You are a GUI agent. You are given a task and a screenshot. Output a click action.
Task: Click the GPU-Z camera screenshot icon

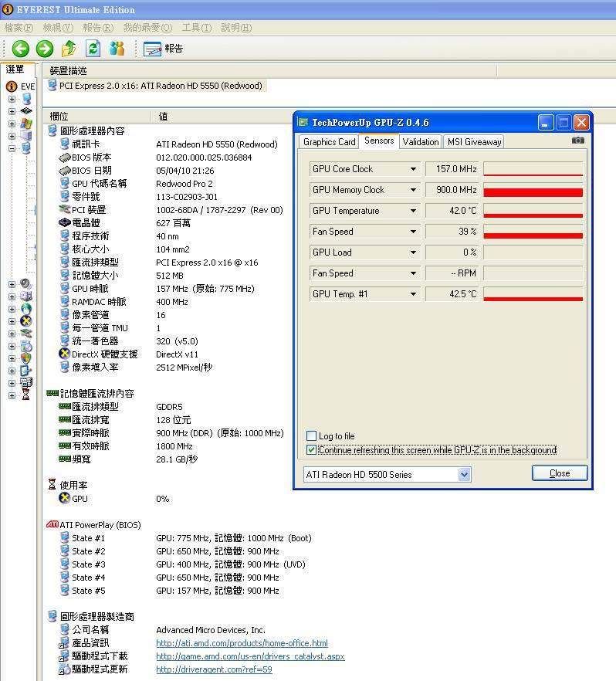coord(578,141)
